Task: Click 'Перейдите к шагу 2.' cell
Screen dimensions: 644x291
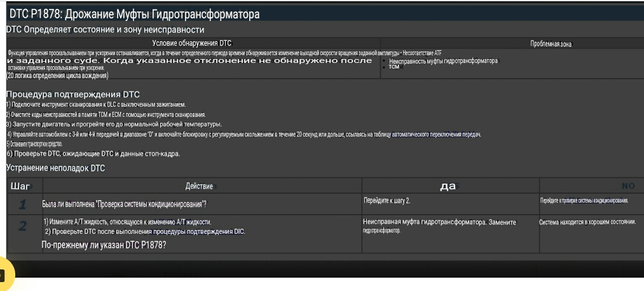Action: click(387, 201)
